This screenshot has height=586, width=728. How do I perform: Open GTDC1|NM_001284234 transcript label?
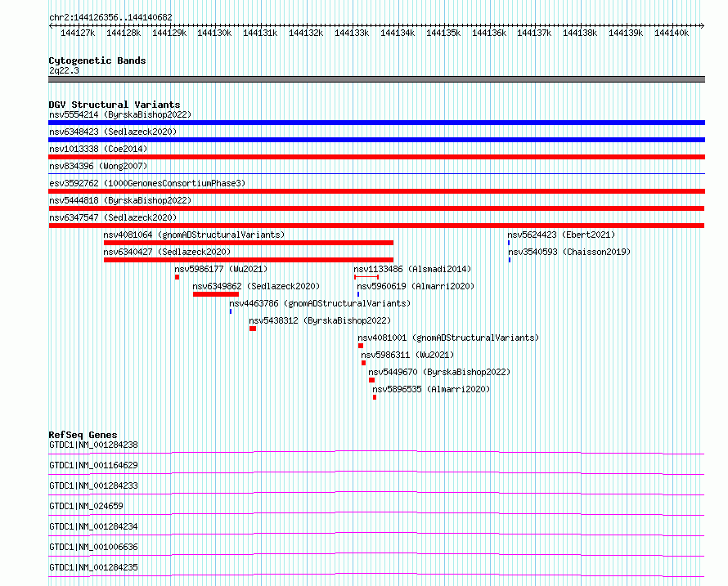(x=93, y=526)
